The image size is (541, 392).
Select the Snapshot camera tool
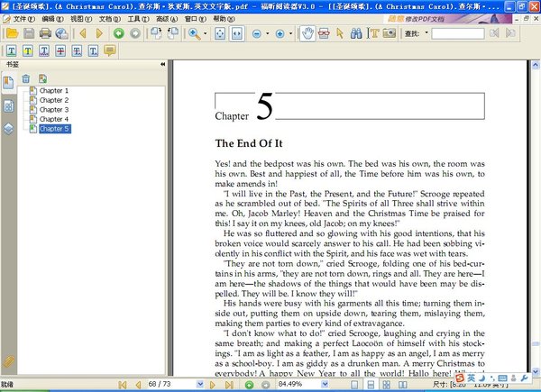pos(390,33)
